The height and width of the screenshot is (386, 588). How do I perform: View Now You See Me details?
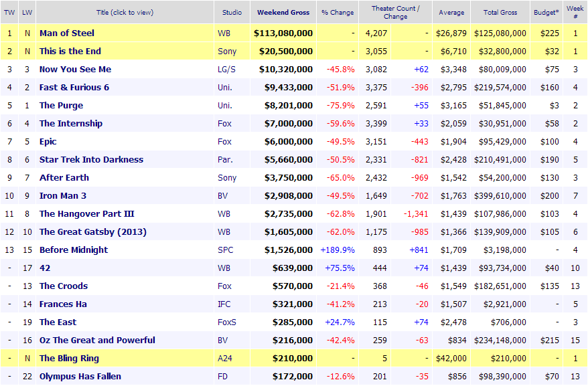pos(76,70)
